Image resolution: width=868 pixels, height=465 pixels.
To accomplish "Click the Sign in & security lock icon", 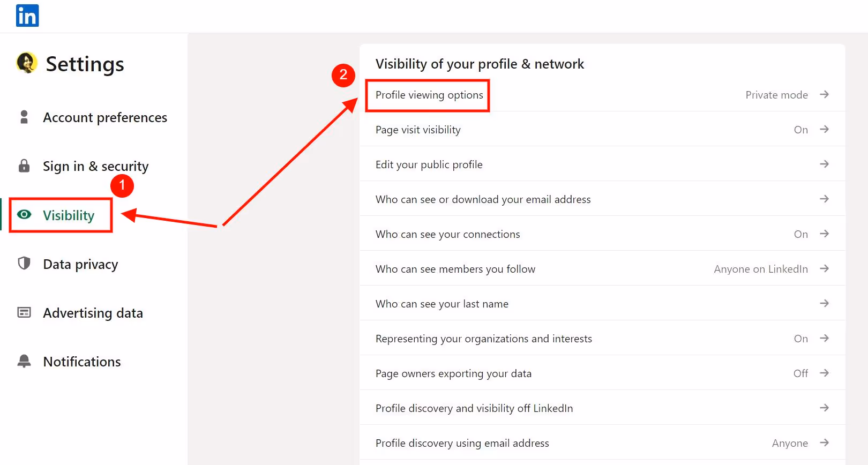I will 24,166.
